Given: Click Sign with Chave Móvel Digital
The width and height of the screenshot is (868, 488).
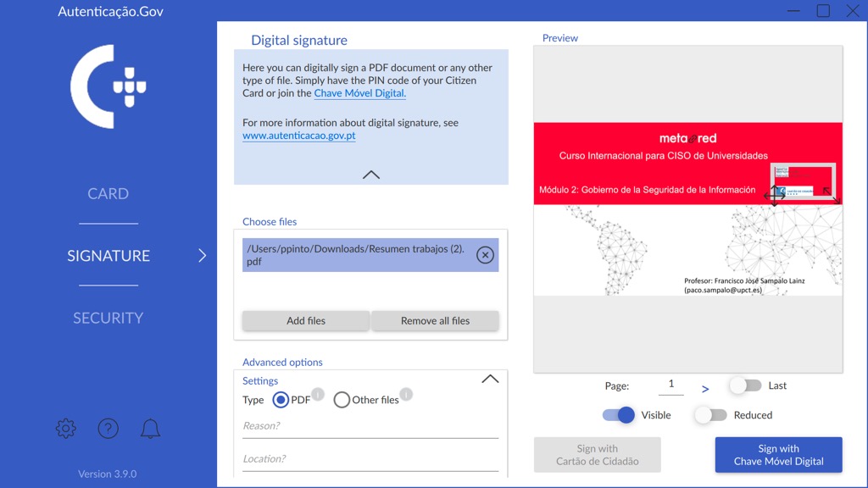Looking at the screenshot, I should 778,455.
